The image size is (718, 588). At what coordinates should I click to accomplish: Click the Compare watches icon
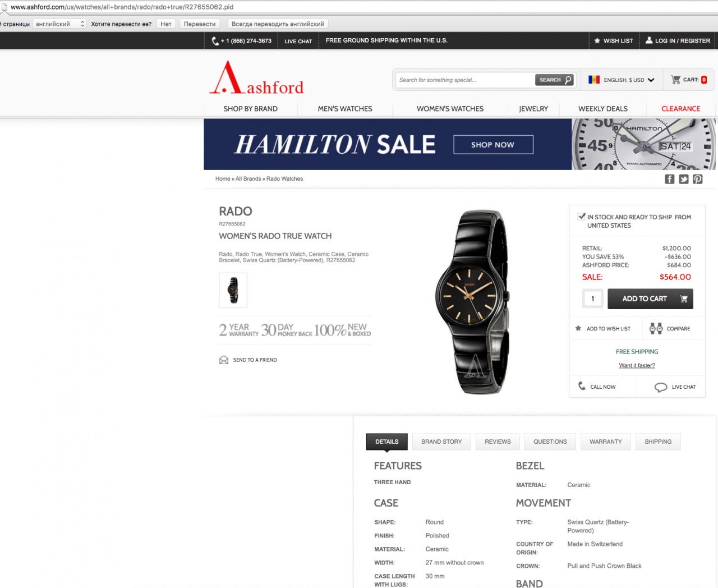coord(656,329)
